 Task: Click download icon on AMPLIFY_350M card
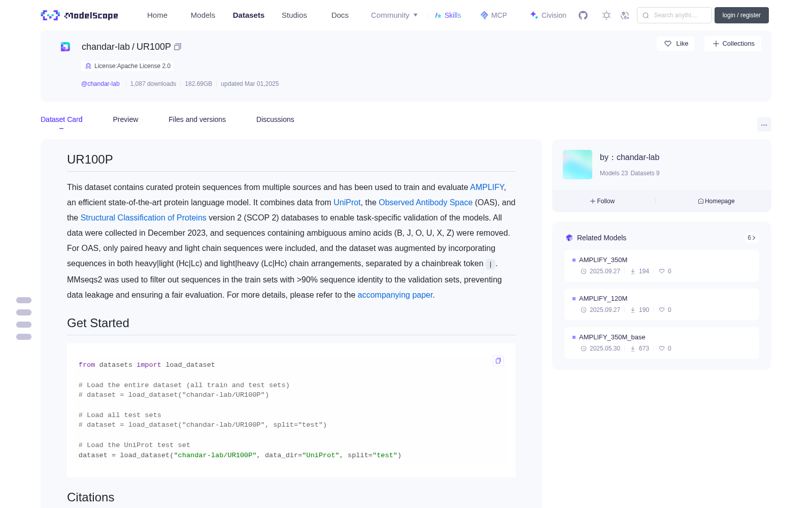coord(633,271)
